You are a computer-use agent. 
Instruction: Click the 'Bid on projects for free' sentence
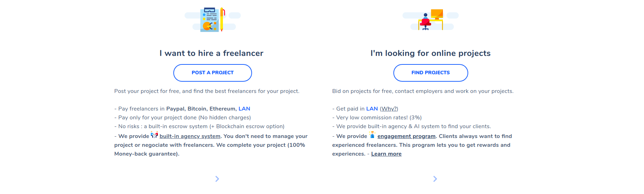[423, 91]
